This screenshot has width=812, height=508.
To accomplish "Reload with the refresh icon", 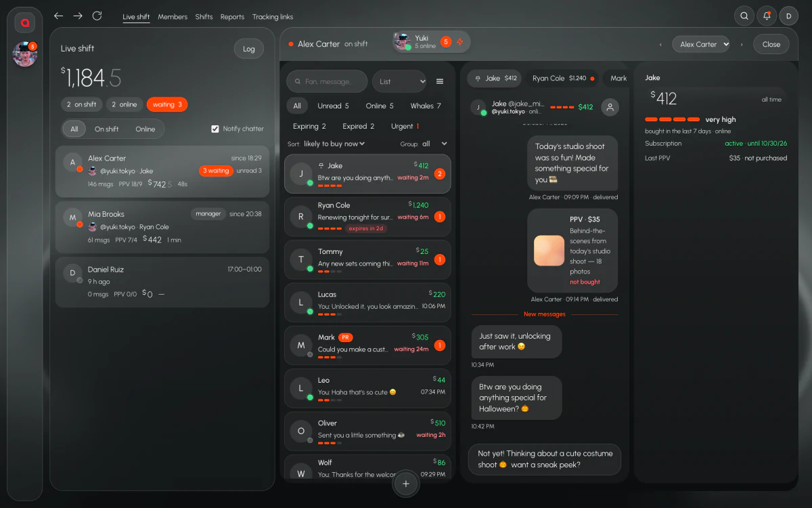I will coord(97,16).
